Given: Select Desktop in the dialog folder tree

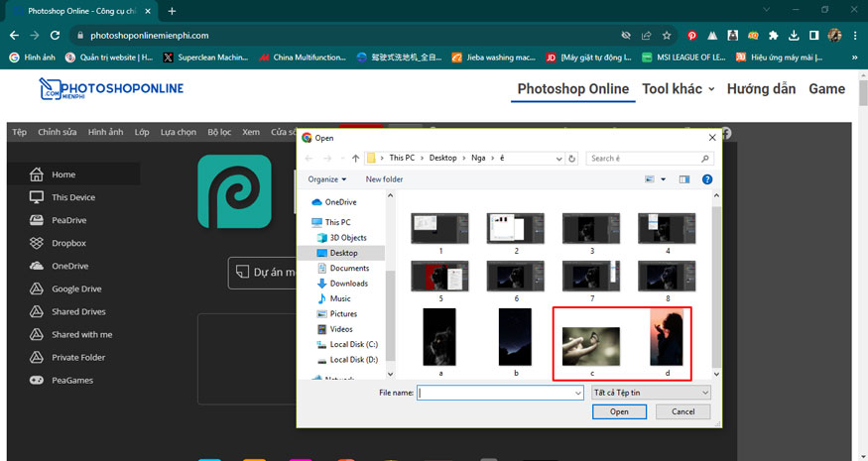Looking at the screenshot, I should pyautogui.click(x=343, y=253).
